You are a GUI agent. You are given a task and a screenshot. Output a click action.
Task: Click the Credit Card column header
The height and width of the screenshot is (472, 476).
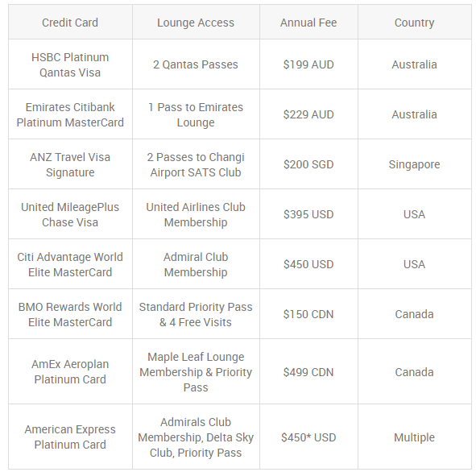[70, 23]
